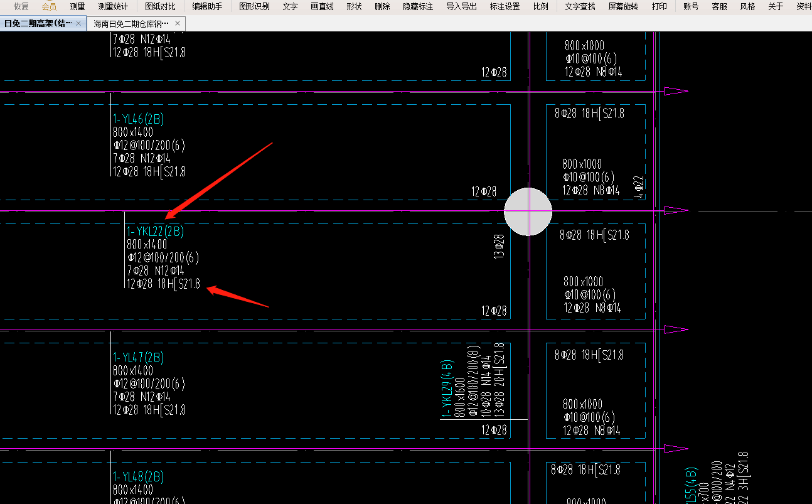Click 12Φ28 18H[S21.8 under 1-YKL22
Viewport: 812px width, 504px height.
(x=163, y=284)
